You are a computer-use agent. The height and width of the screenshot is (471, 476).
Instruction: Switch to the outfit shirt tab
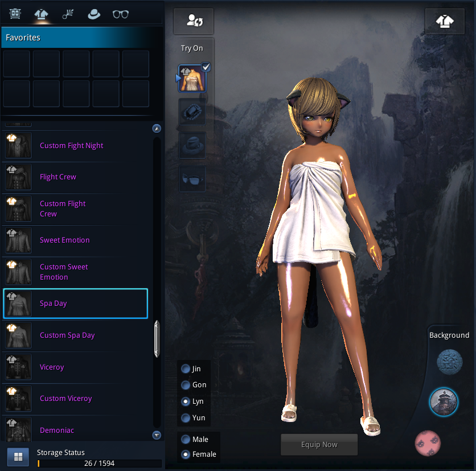coord(42,14)
